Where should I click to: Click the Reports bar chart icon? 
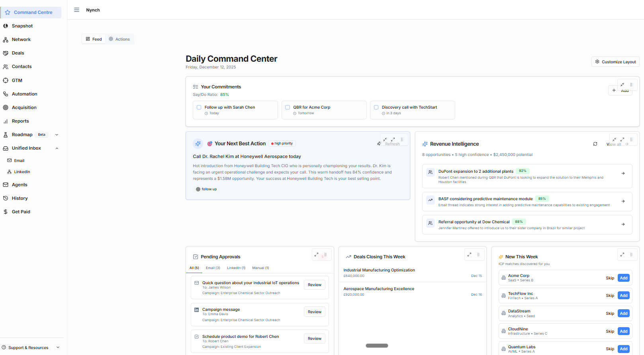click(x=6, y=121)
